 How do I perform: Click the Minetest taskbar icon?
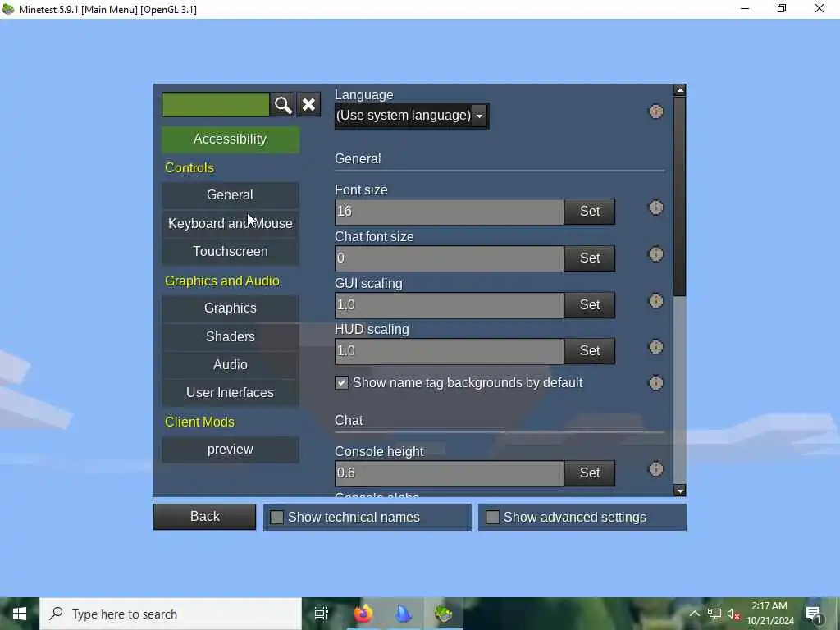click(x=444, y=614)
